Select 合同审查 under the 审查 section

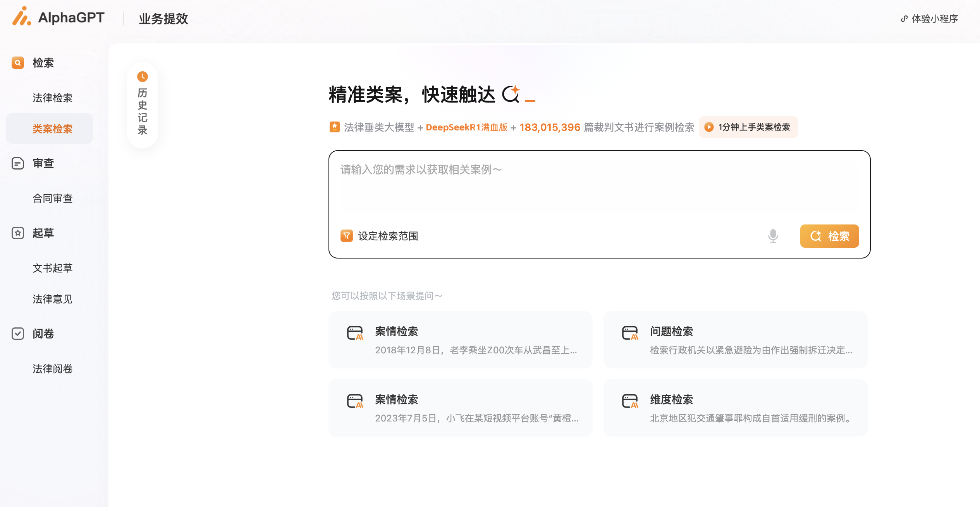point(53,198)
